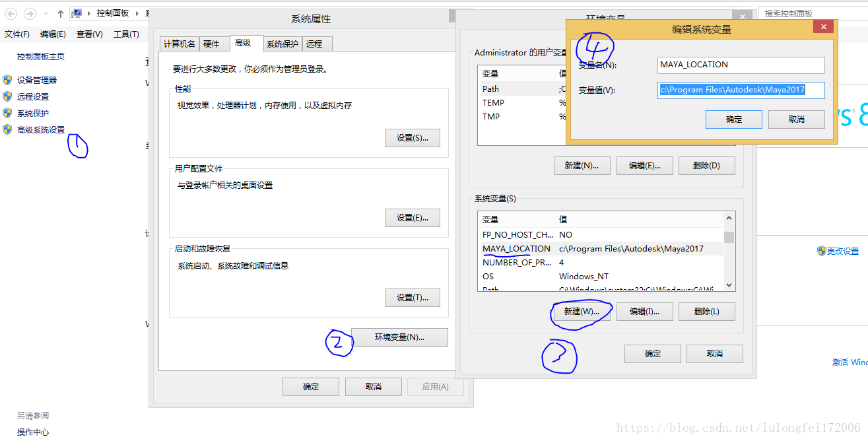Image resolution: width=868 pixels, height=441 pixels.
Task: Click the forward navigation arrow in Control Panel
Action: pyautogui.click(x=30, y=13)
